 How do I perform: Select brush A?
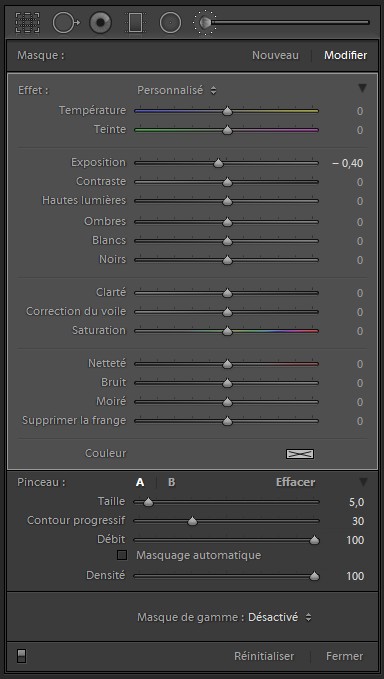tap(140, 482)
